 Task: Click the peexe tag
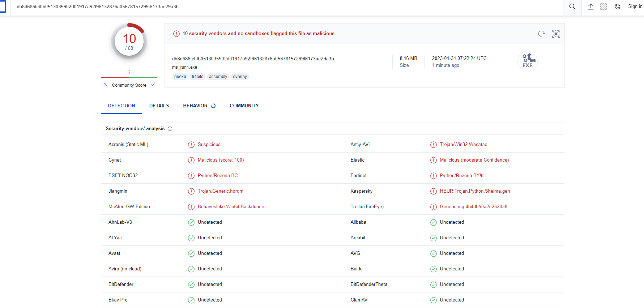pos(180,77)
